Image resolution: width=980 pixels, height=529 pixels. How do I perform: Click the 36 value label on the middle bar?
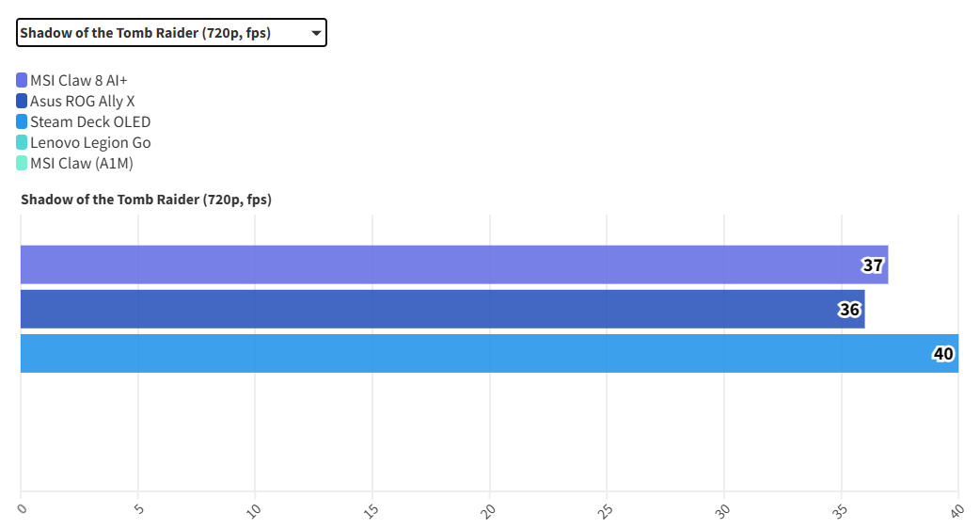pyautogui.click(x=849, y=310)
